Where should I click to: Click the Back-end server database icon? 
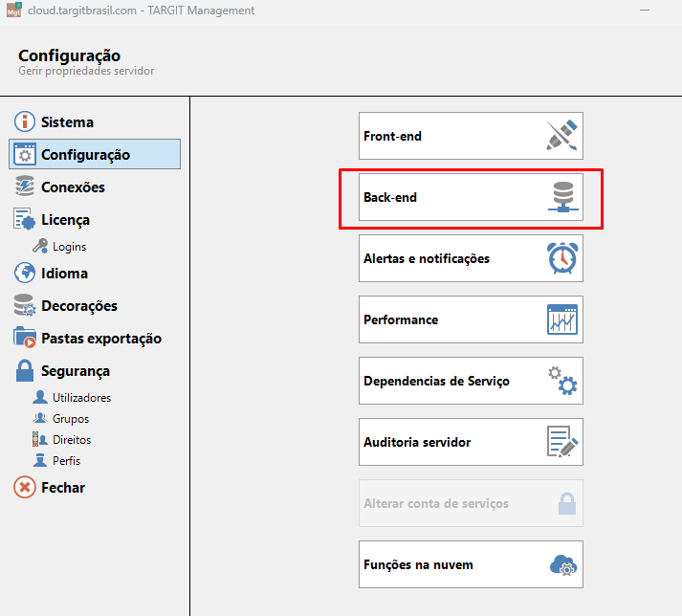pos(562,197)
